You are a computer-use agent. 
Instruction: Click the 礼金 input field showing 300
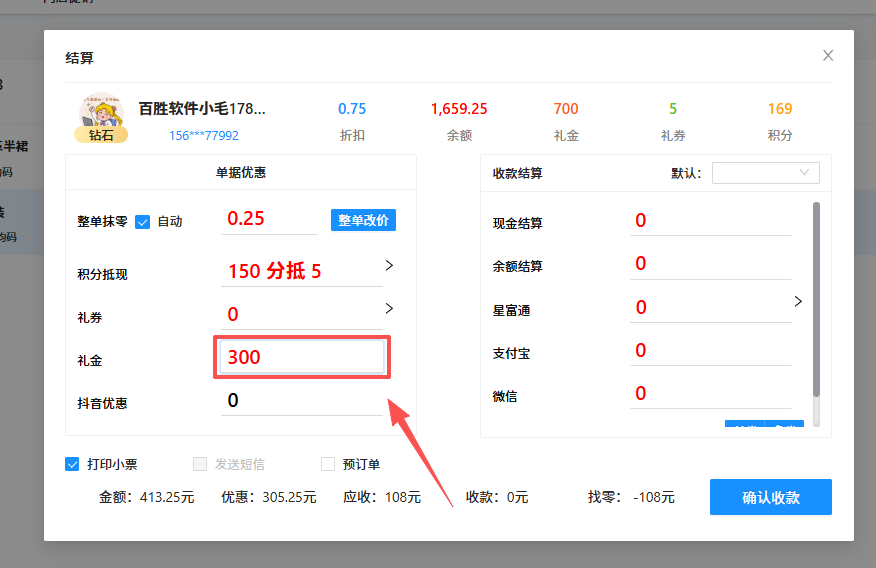coord(301,357)
